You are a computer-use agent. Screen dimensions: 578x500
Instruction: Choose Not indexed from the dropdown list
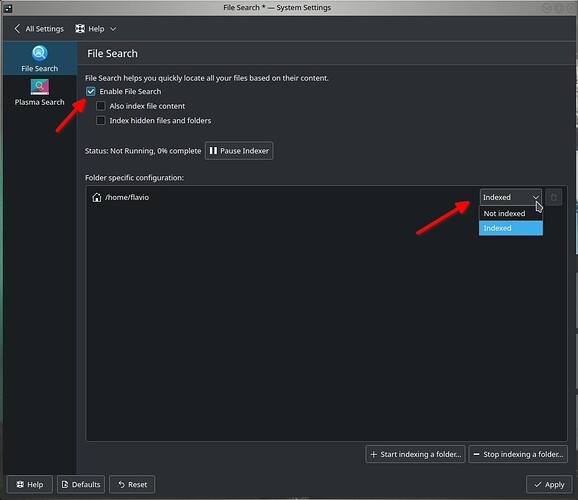[x=511, y=213]
